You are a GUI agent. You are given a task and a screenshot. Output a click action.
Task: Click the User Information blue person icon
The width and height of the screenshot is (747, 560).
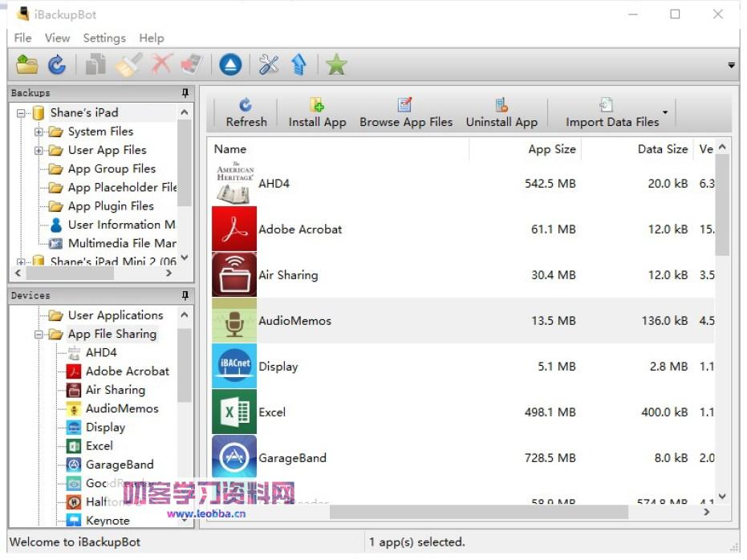coord(56,225)
